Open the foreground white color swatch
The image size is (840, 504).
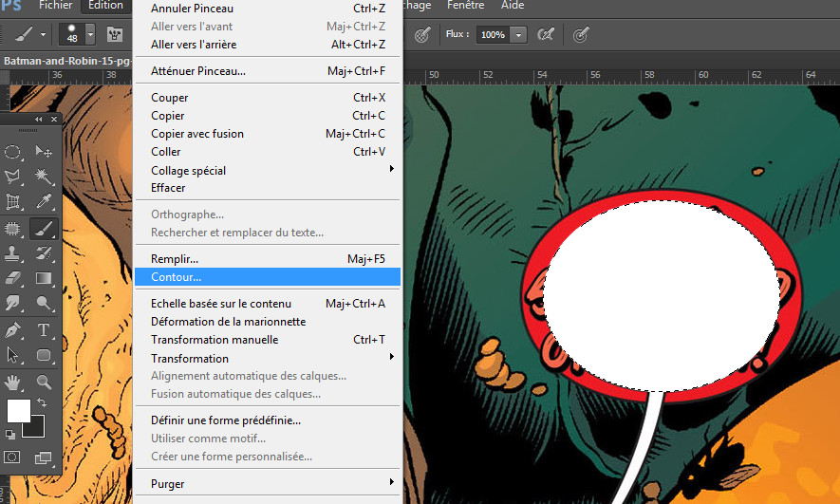point(19,411)
